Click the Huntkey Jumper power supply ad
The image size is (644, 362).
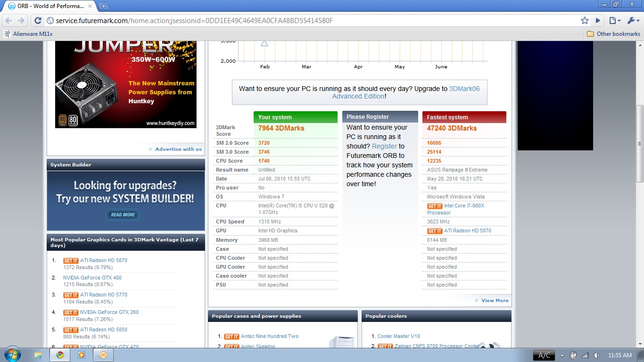pos(126,84)
